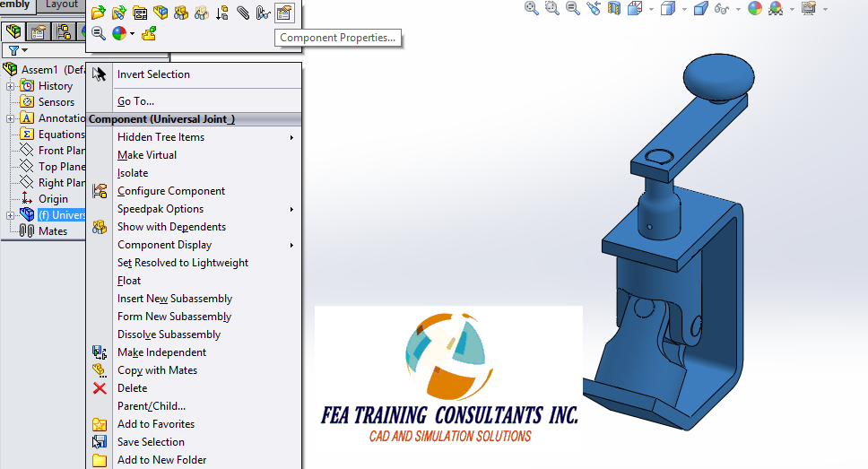Choose Make Virtual menu entry
This screenshot has width=868, height=469.
point(195,155)
